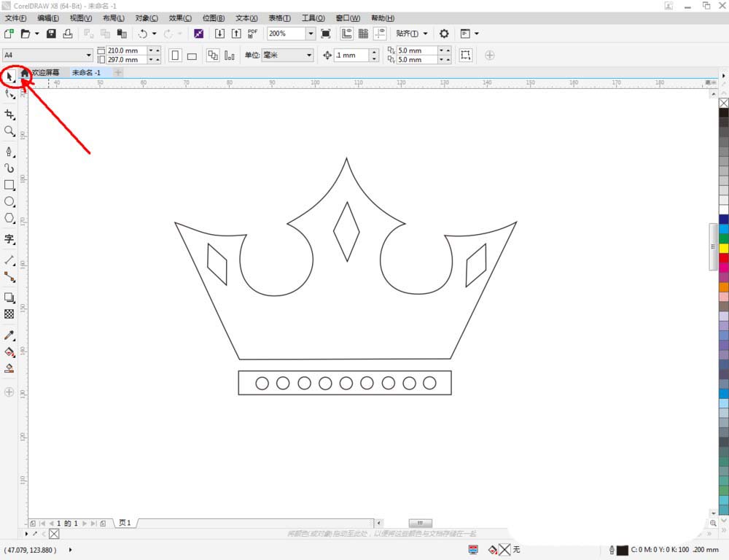Viewport: 729px width, 560px height.
Task: Add a new document tab with plus
Action: (x=118, y=73)
